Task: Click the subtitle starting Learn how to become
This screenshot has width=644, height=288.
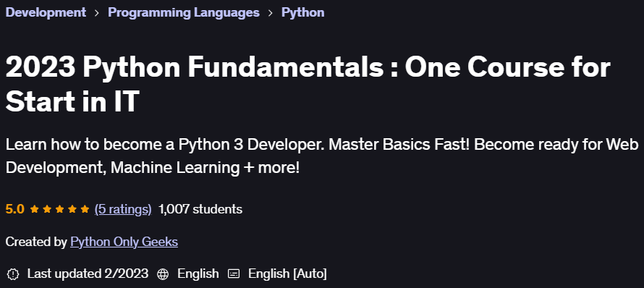Action: click(x=322, y=156)
